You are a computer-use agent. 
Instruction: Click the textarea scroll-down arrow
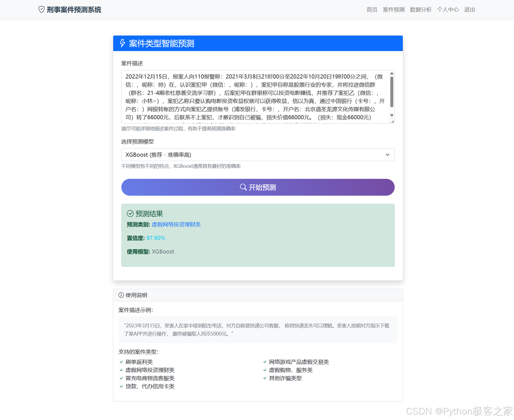(x=392, y=115)
